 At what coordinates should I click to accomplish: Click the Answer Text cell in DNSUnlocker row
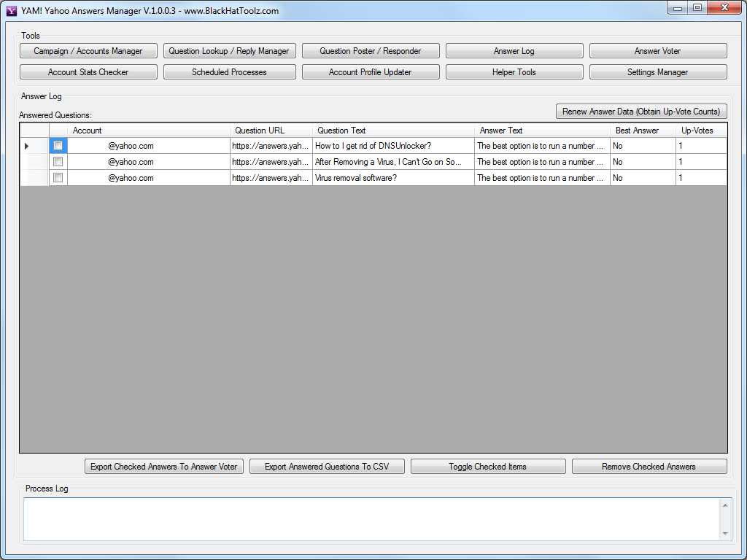click(542, 146)
